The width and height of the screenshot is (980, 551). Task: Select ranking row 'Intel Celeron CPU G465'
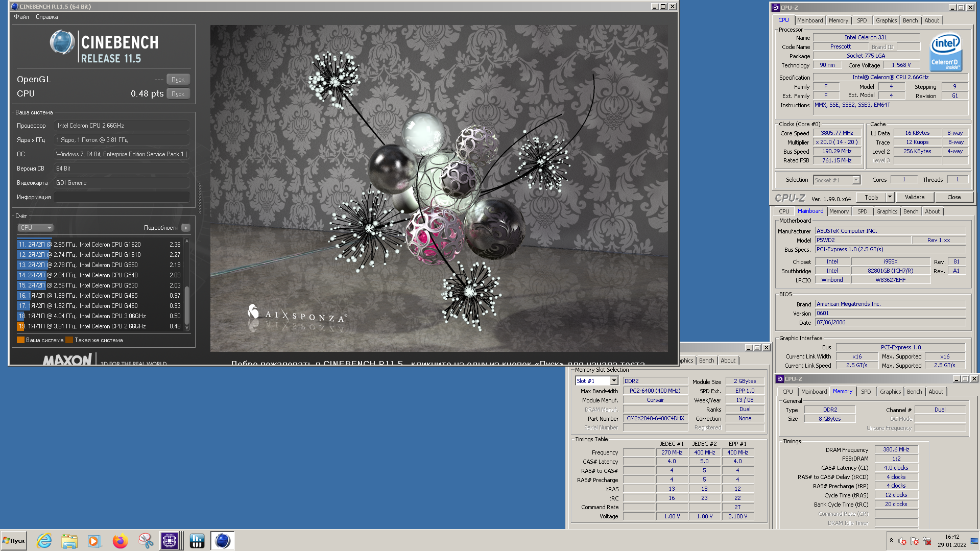(x=101, y=296)
